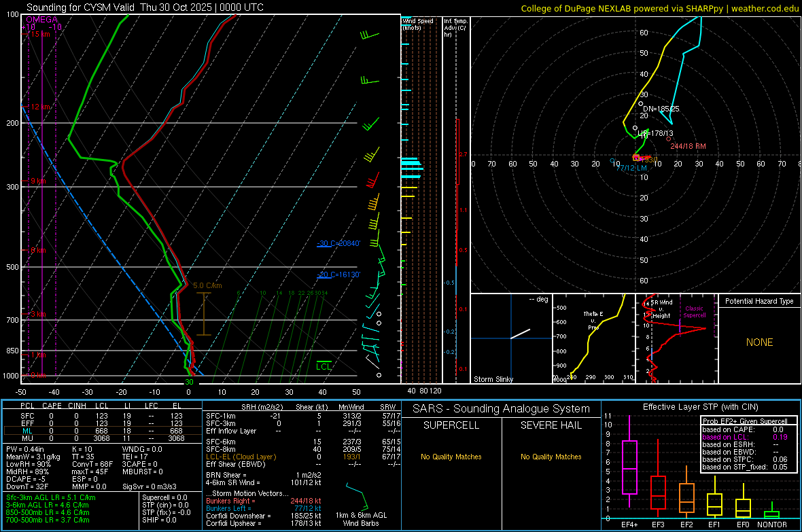Click the Supercell = 0.0 composite value
The width and height of the screenshot is (802, 532).
click(164, 497)
